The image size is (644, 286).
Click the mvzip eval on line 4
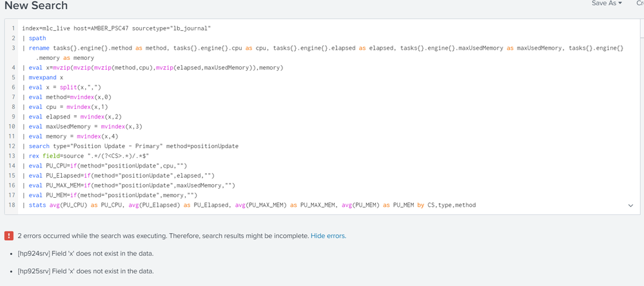click(153, 68)
